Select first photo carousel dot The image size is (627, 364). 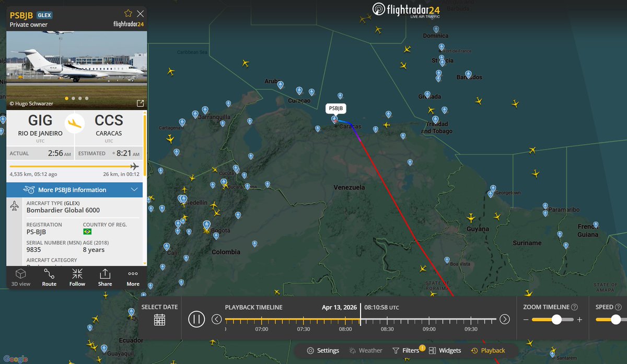[x=66, y=98]
